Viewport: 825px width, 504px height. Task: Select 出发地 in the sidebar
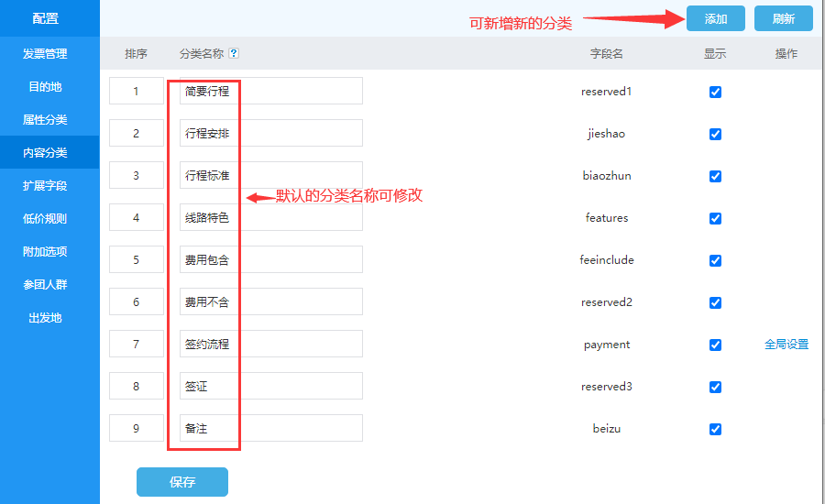coord(45,318)
